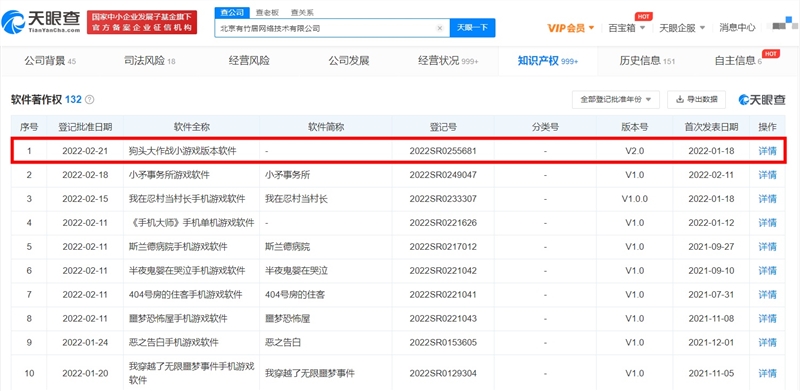The width and height of the screenshot is (800, 391).
Task: Expand the 天眼企服 menu
Action: 682,28
